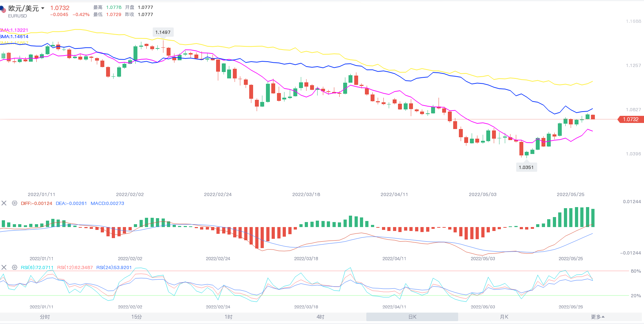Click the EUR/USD flag icon
Image resolution: width=644 pixels, height=324 pixels.
point(3,10)
